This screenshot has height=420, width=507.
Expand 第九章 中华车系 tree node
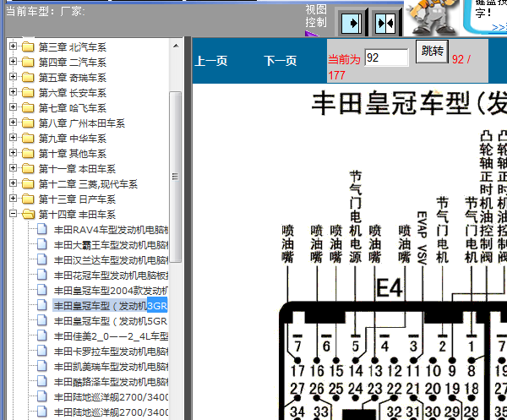tap(13, 137)
